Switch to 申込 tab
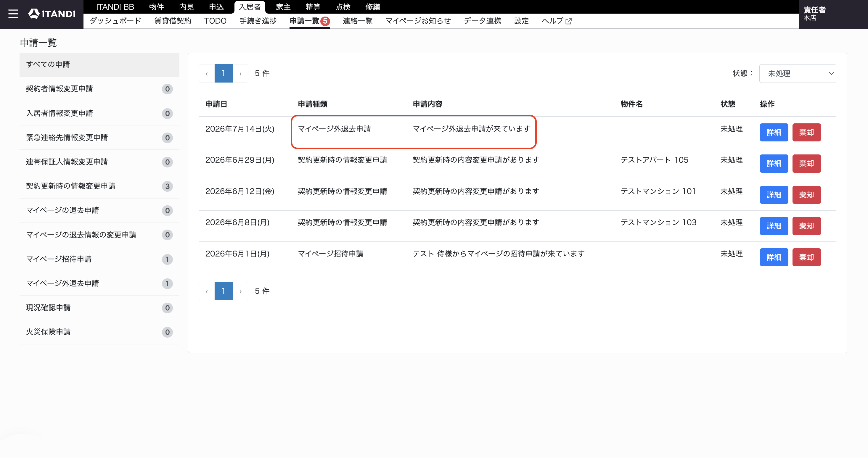 [x=216, y=7]
